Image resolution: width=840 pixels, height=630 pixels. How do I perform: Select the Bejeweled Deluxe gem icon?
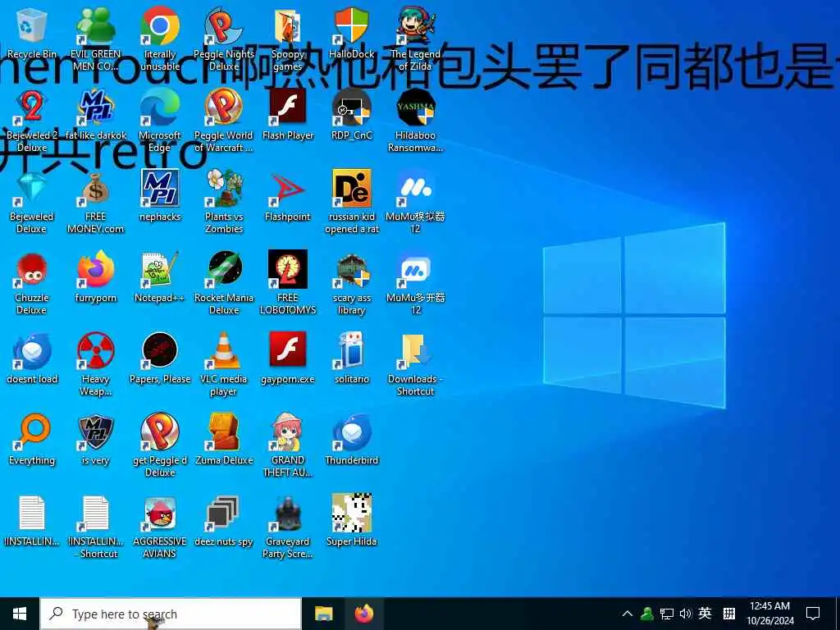[32, 189]
